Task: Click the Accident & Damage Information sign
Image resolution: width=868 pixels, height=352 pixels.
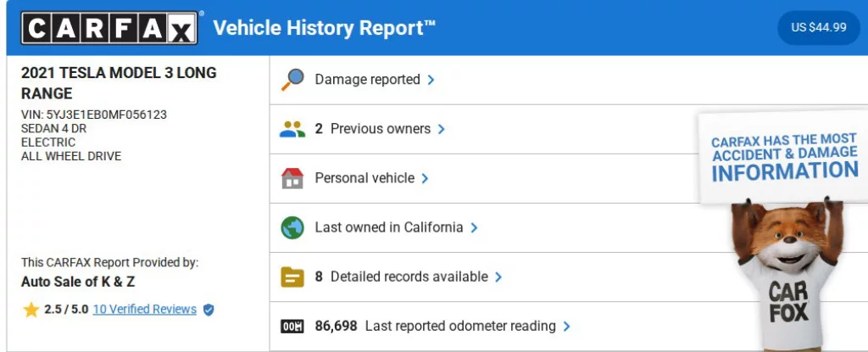Action: tap(784, 157)
